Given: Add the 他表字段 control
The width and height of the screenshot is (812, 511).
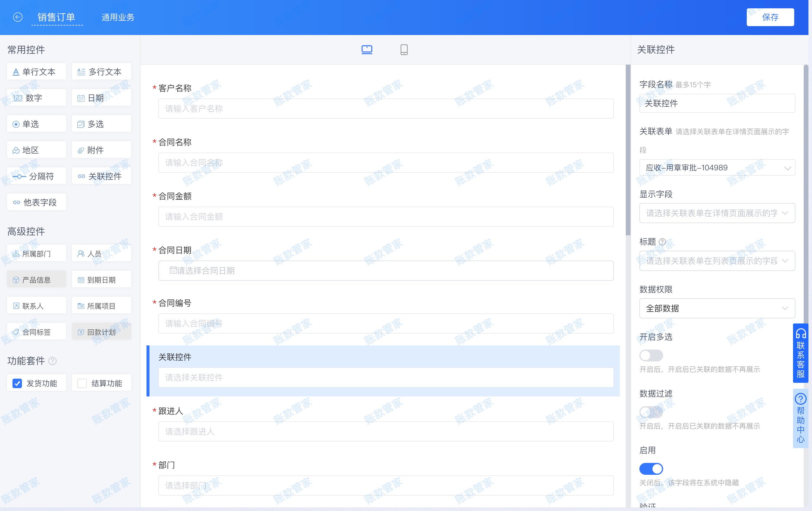Looking at the screenshot, I should 36,202.
